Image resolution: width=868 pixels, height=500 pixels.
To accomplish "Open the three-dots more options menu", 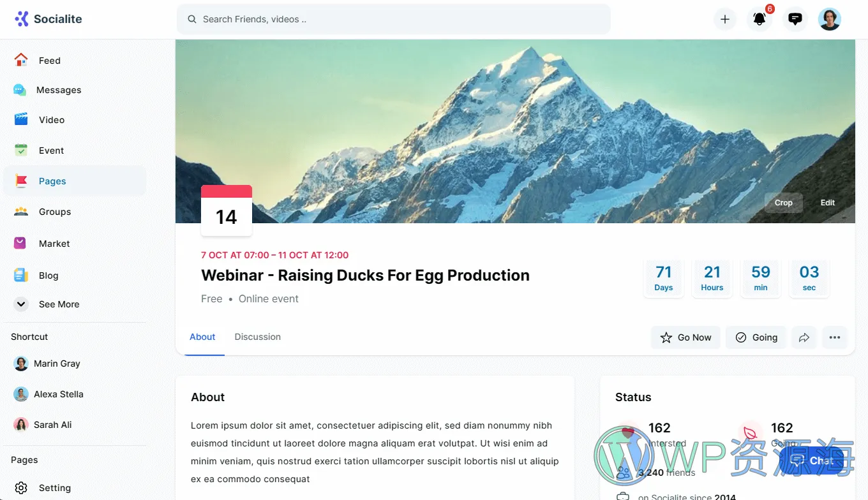I will (834, 337).
